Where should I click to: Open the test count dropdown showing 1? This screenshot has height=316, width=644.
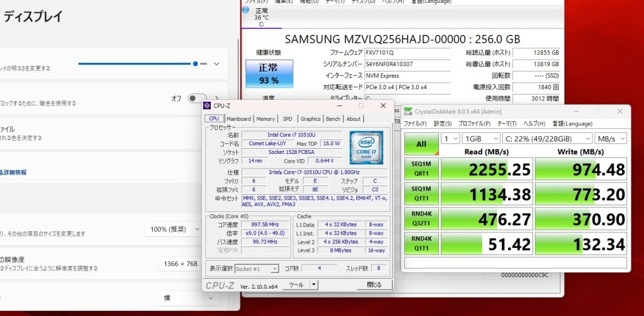tap(451, 139)
